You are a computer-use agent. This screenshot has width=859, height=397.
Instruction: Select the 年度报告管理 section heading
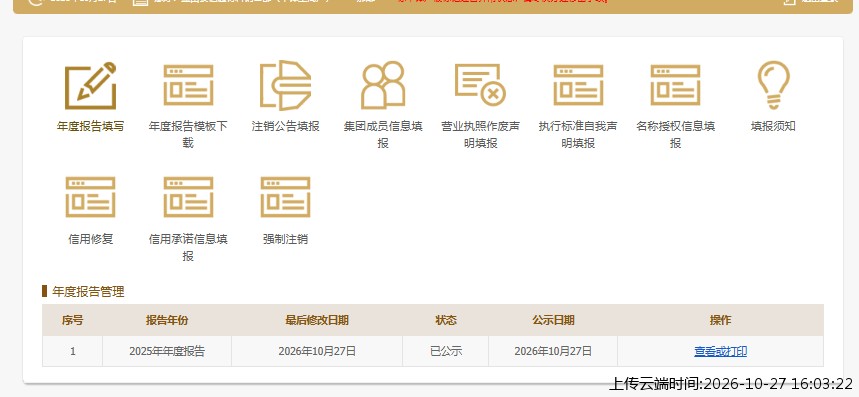88,292
